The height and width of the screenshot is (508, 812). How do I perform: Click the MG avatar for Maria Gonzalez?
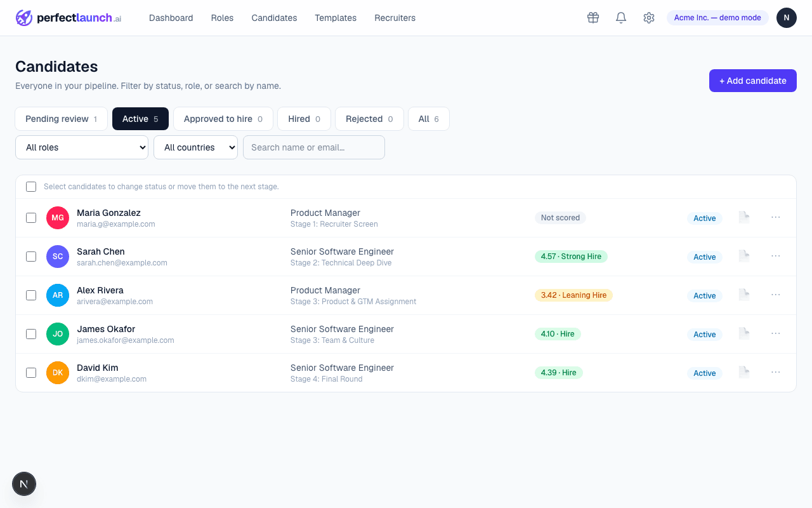[58, 218]
